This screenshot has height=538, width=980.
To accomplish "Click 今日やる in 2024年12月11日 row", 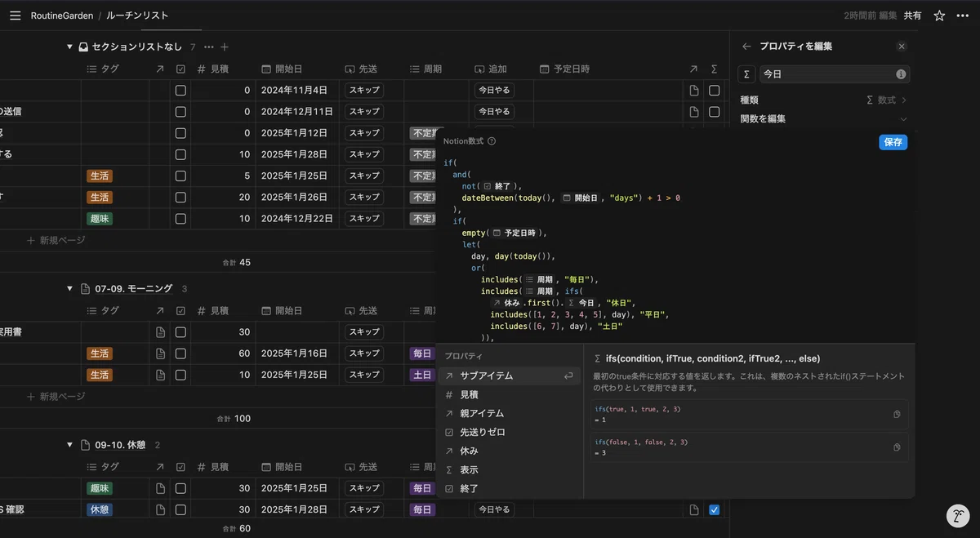I will [494, 112].
